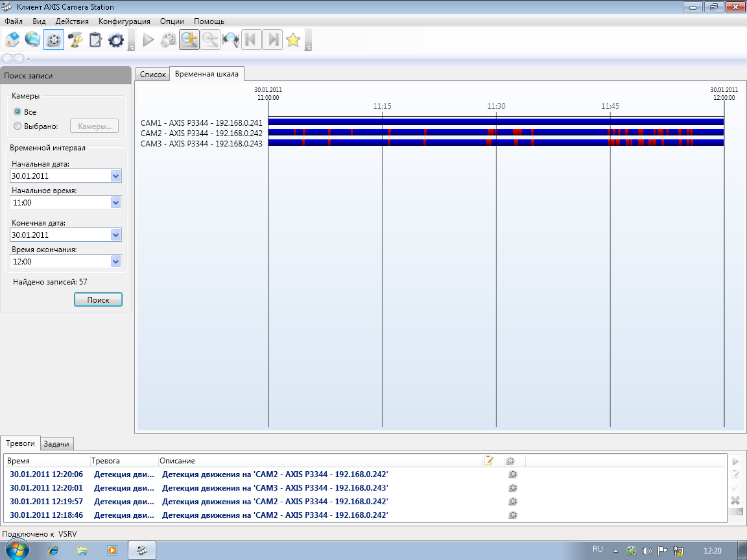Click the yellow star bookmark icon
The width and height of the screenshot is (747, 560).
(293, 40)
